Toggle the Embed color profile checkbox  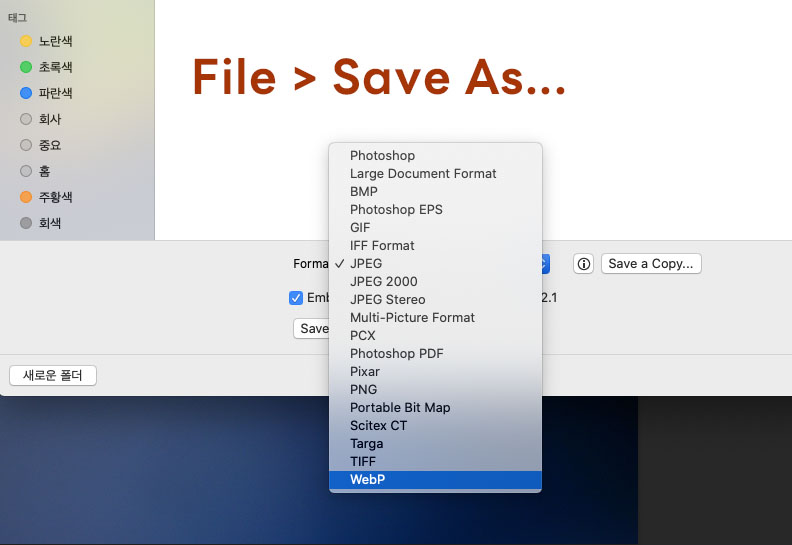coord(296,298)
